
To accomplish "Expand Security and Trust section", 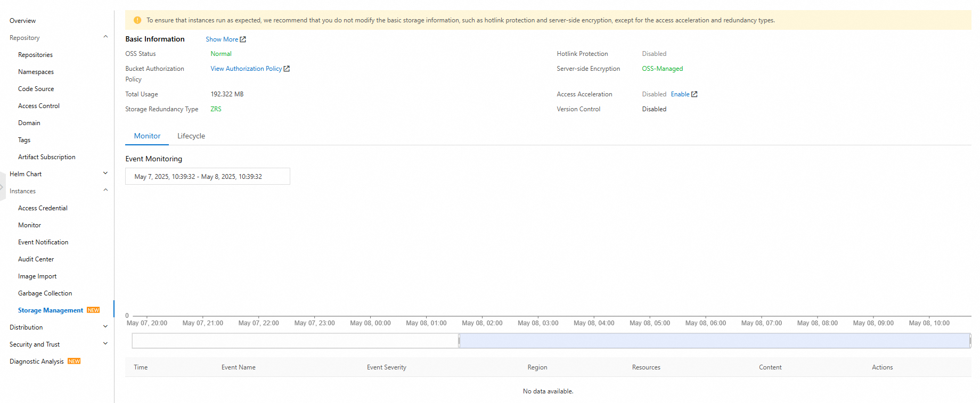I will pos(105,344).
